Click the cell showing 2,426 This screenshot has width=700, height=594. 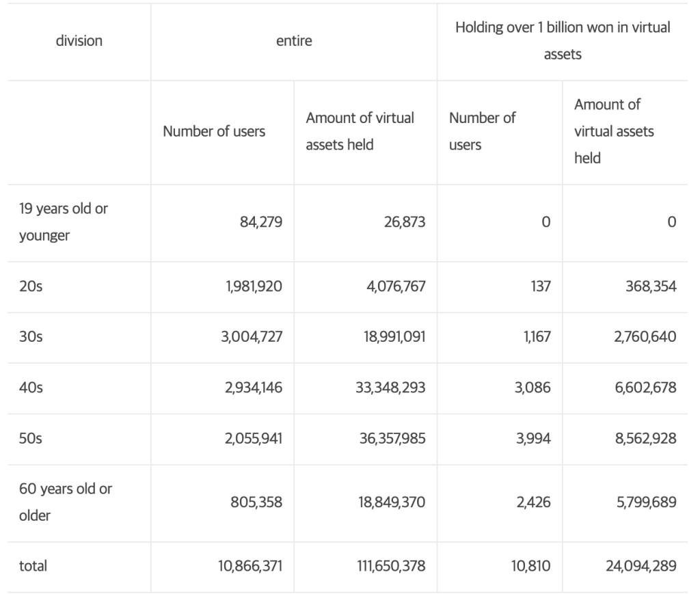click(x=535, y=502)
